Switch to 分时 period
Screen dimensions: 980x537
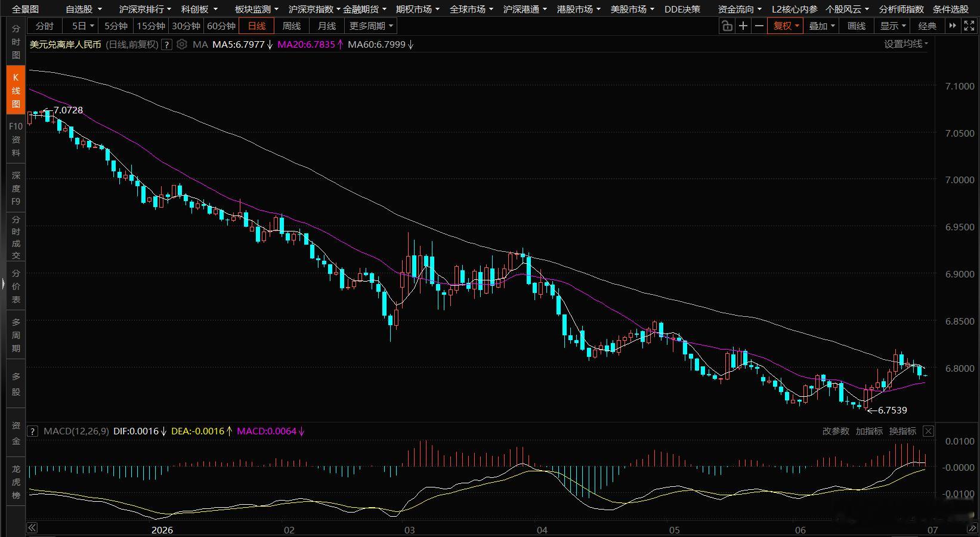click(x=45, y=26)
